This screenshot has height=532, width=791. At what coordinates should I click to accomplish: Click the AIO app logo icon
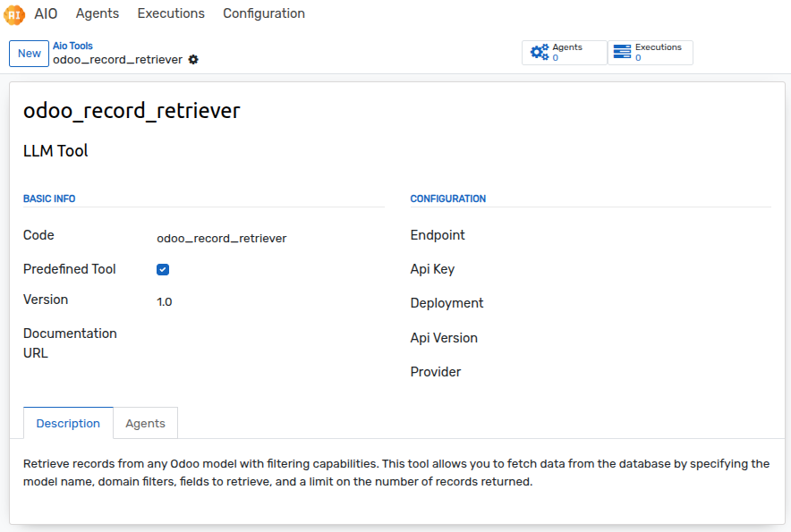click(14, 14)
